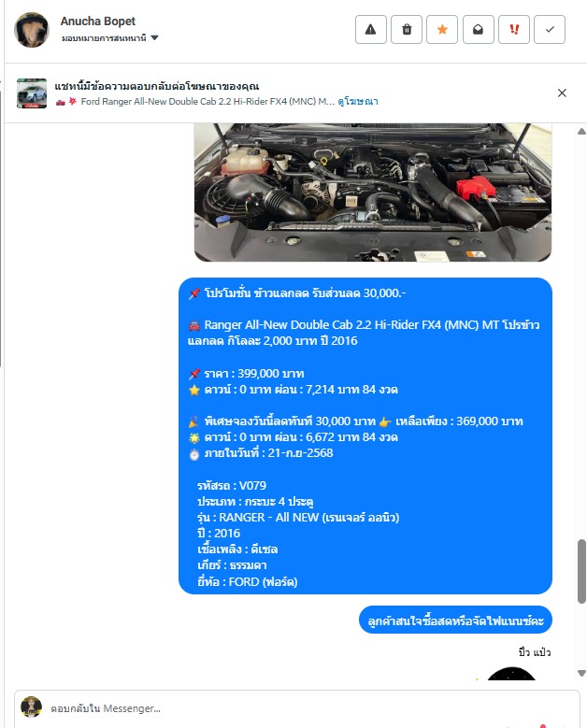Open the ดูโฆษณา link
Screen dimensions: 587x728
pos(358,101)
